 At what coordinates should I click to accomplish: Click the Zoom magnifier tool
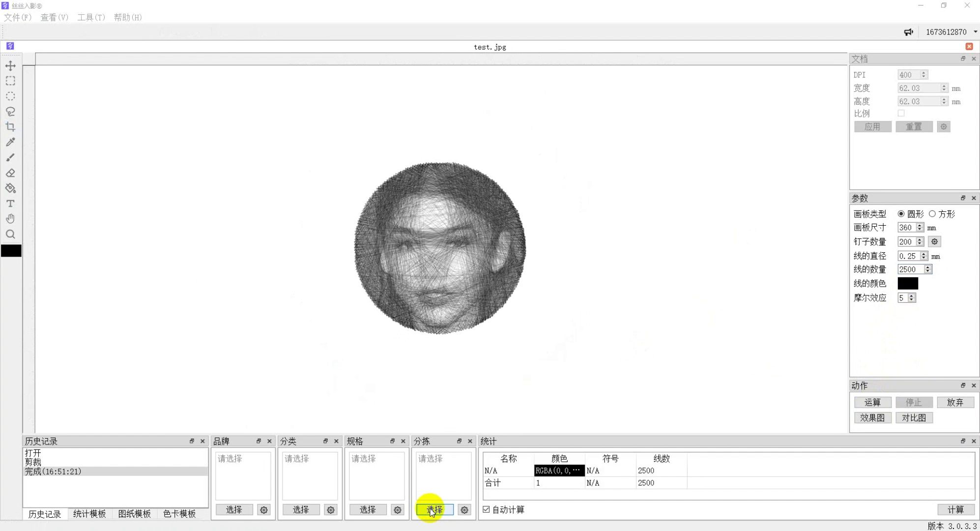click(x=10, y=234)
